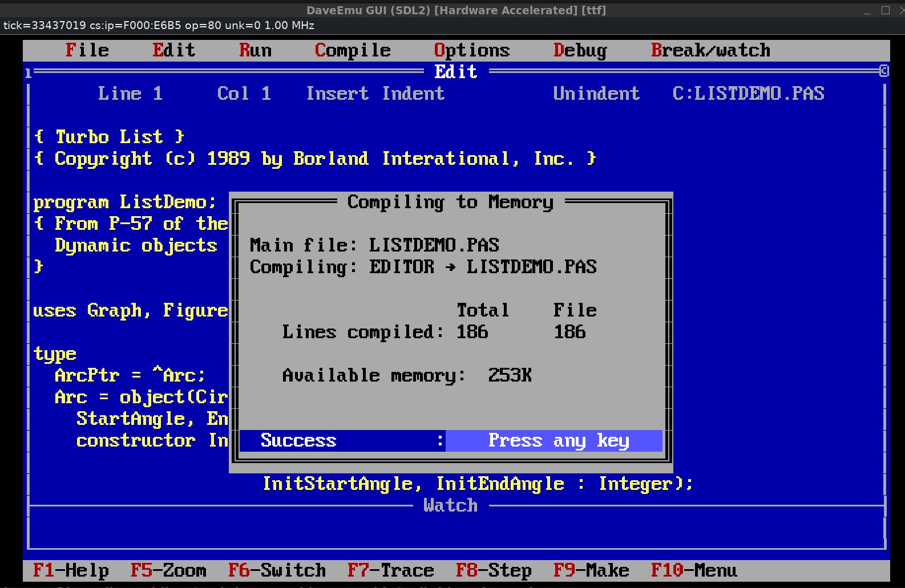
Task: Toggle the Insert mode indicator
Action: click(x=337, y=94)
